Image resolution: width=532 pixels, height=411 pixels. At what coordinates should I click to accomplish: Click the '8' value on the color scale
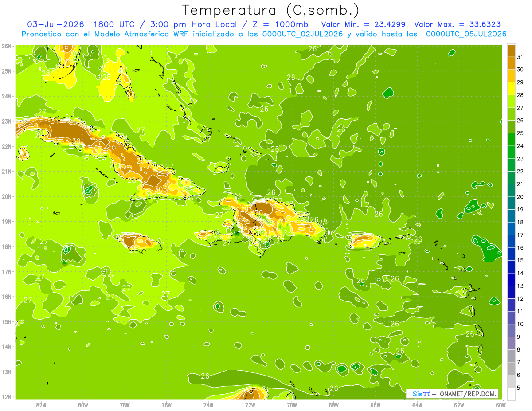519,350
